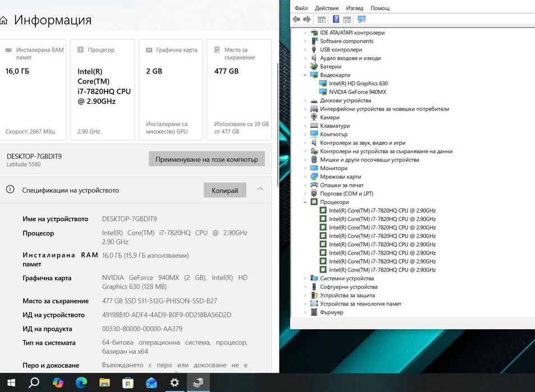Click the Мишки и други посочващи устройства mouse icon
The width and height of the screenshot is (535, 392).
(x=314, y=159)
